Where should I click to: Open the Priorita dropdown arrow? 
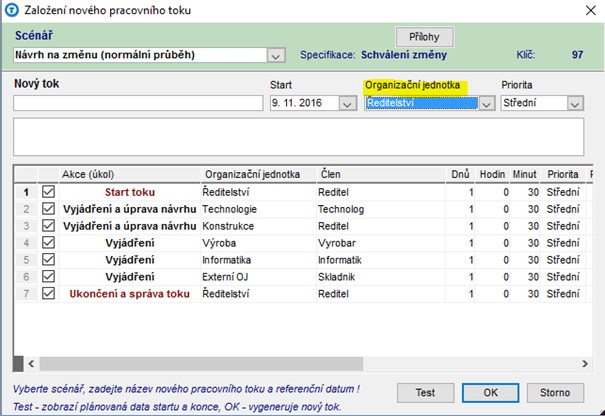(x=575, y=103)
